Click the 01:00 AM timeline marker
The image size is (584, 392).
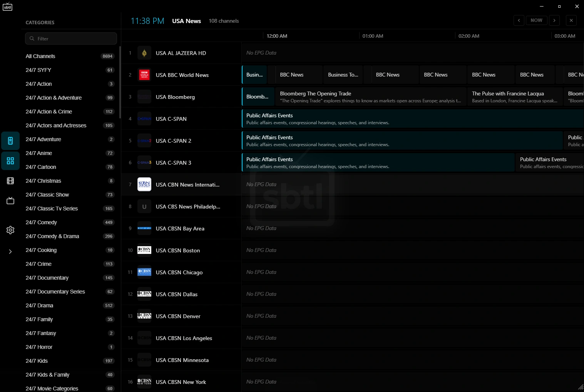pos(373,36)
